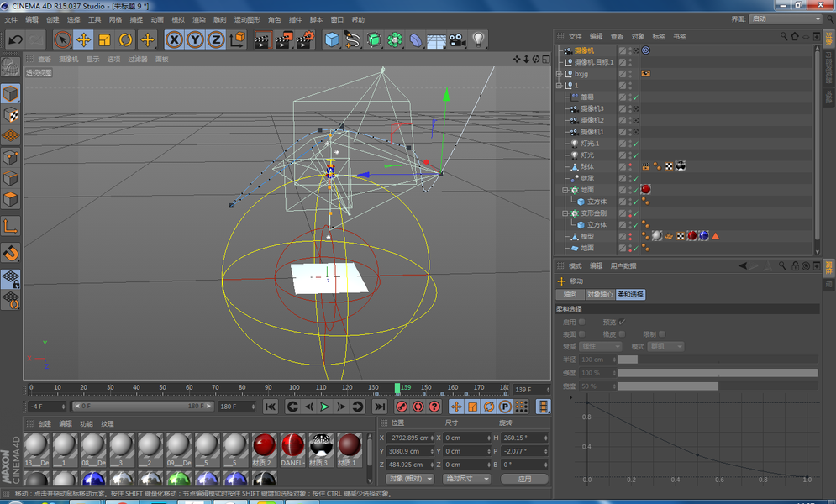The width and height of the screenshot is (836, 504).
Task: Open the Render Settings clapperboard with gear
Action: (x=305, y=39)
